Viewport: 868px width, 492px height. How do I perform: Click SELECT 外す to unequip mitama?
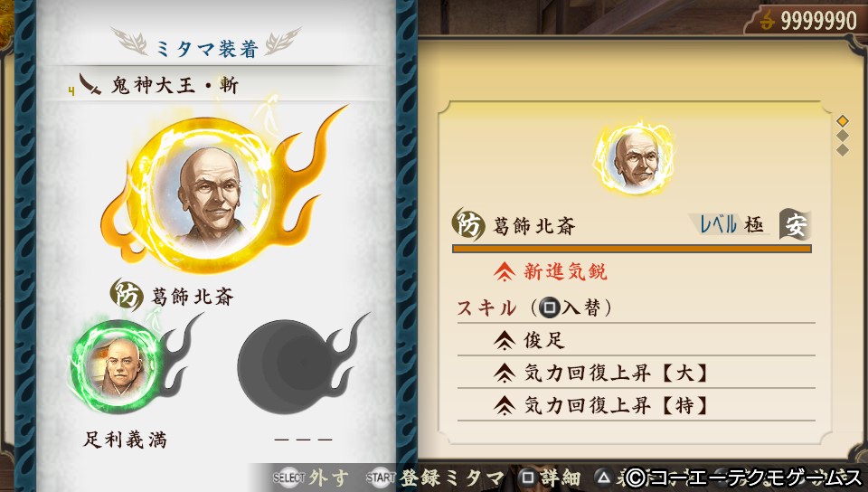311,478
